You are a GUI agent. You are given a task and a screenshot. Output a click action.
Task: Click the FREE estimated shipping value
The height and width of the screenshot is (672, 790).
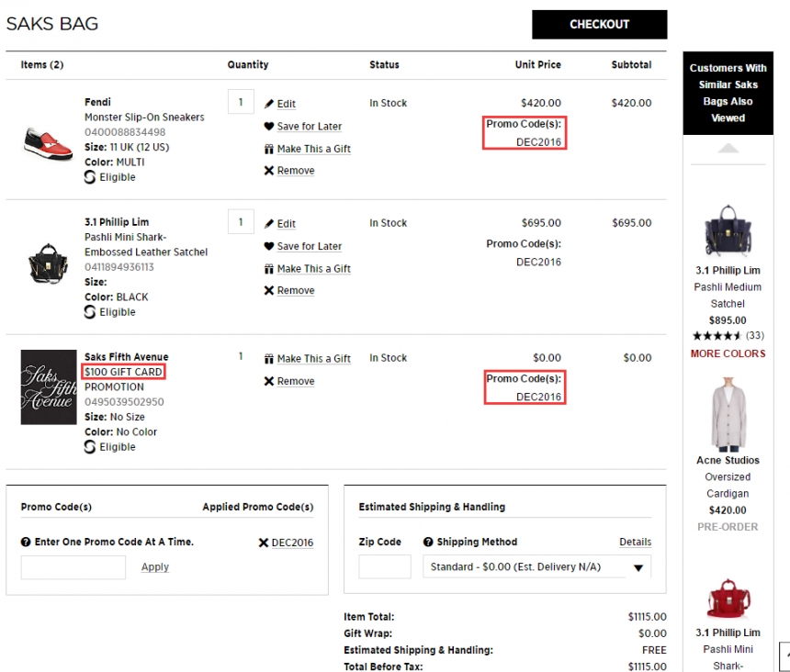pos(654,650)
